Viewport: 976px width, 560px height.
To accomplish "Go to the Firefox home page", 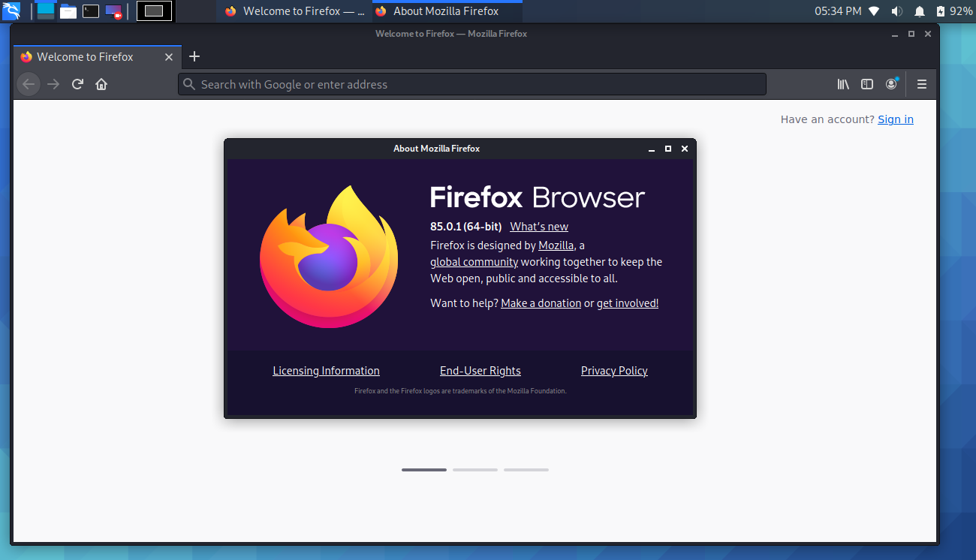I will point(101,84).
